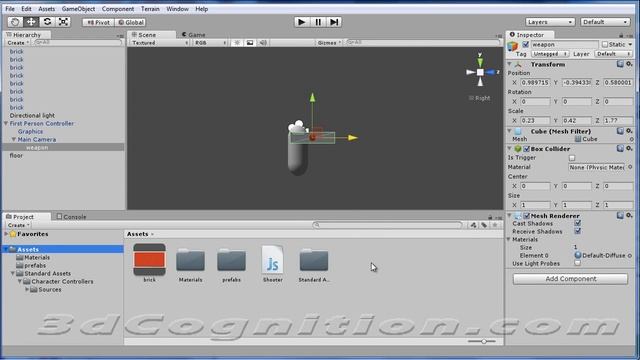Viewport: 640px width, 360px height.
Task: Open the GameObject menu
Action: coord(78,9)
